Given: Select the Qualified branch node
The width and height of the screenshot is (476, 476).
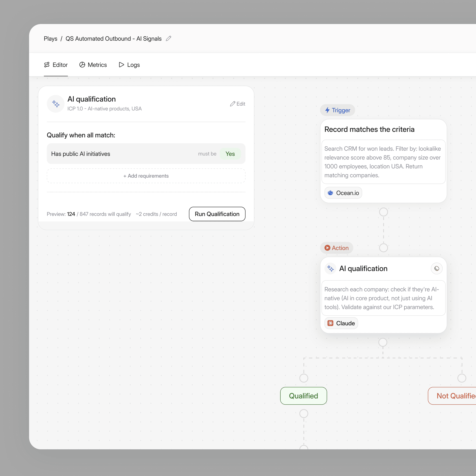Looking at the screenshot, I should [304, 396].
